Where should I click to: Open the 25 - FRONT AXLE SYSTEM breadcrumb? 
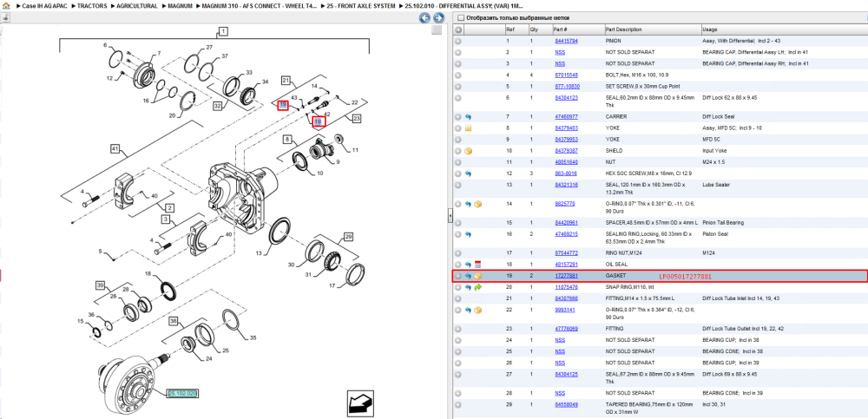tap(361, 5)
